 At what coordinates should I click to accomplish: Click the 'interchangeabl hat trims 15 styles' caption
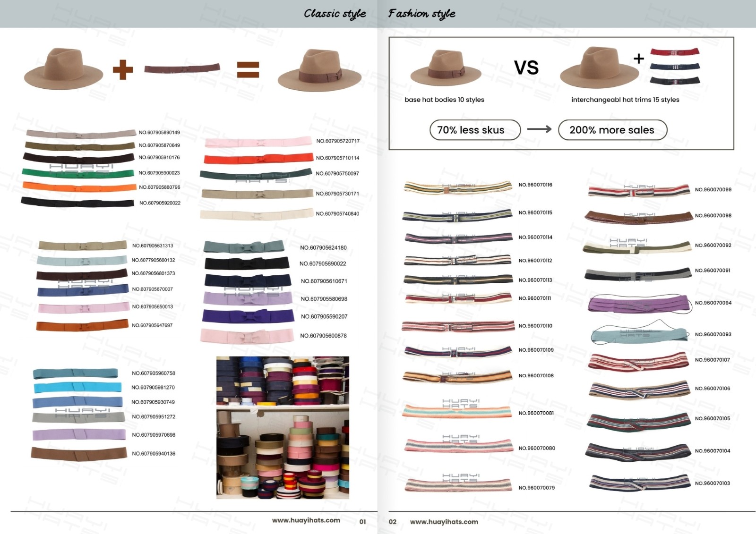tap(625, 100)
